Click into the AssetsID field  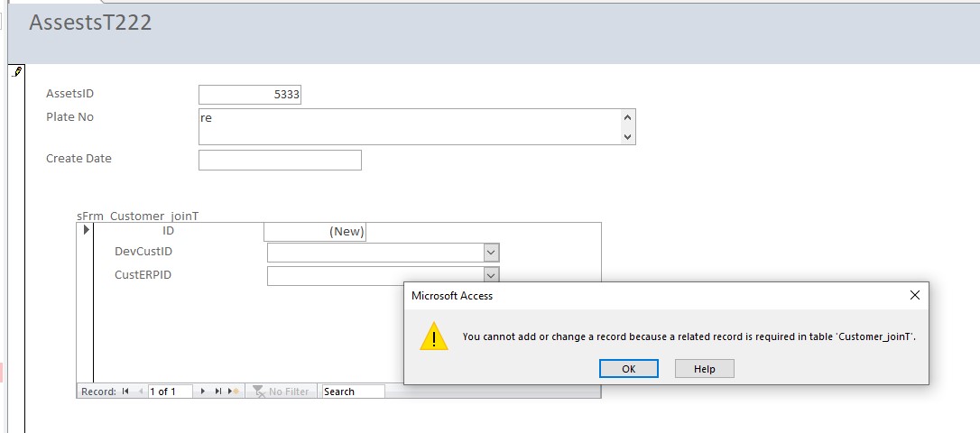click(249, 95)
